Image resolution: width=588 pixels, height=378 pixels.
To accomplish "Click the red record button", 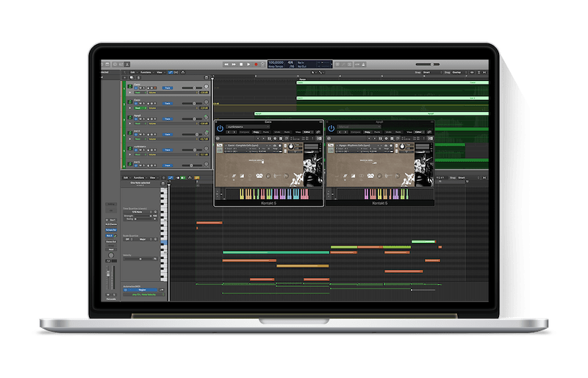I will (x=256, y=65).
